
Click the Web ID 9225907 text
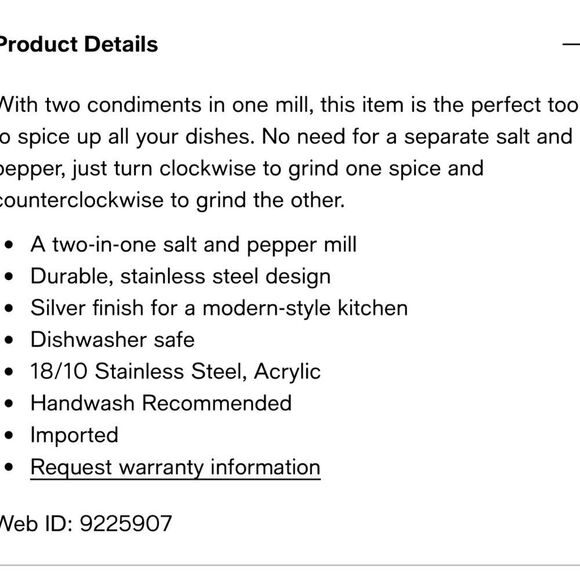pos(85,523)
